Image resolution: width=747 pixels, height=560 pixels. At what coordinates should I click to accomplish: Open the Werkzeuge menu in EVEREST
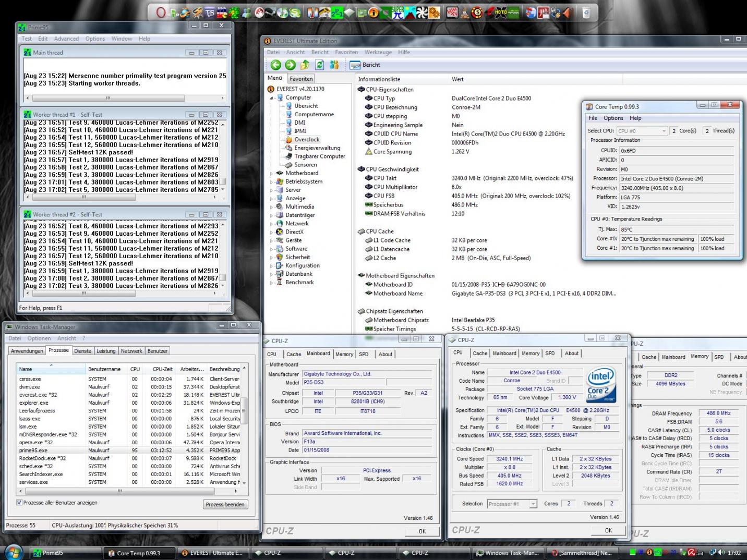coord(378,52)
